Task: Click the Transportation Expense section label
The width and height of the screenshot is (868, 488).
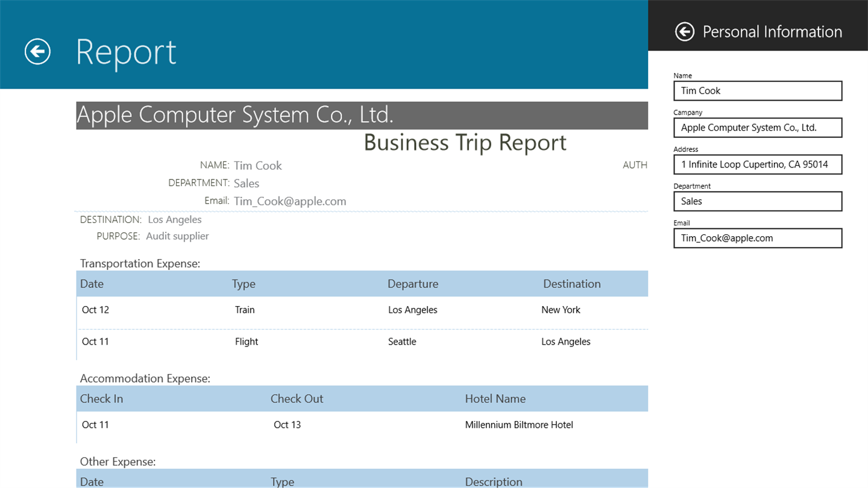Action: 140,263
